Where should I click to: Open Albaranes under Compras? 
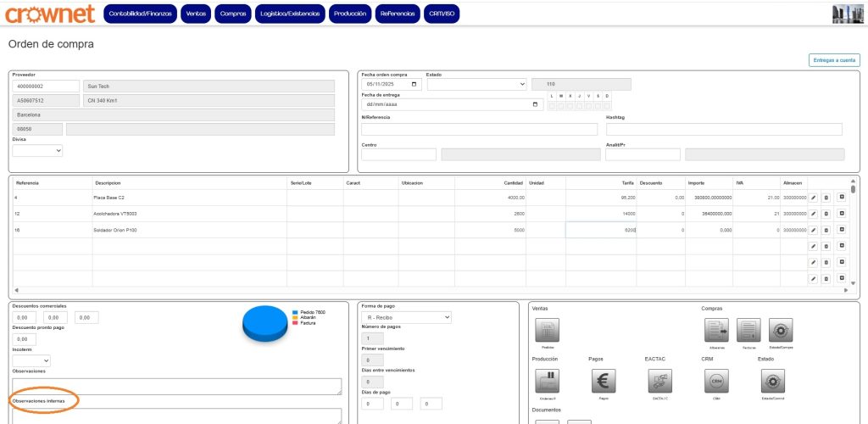tap(716, 330)
